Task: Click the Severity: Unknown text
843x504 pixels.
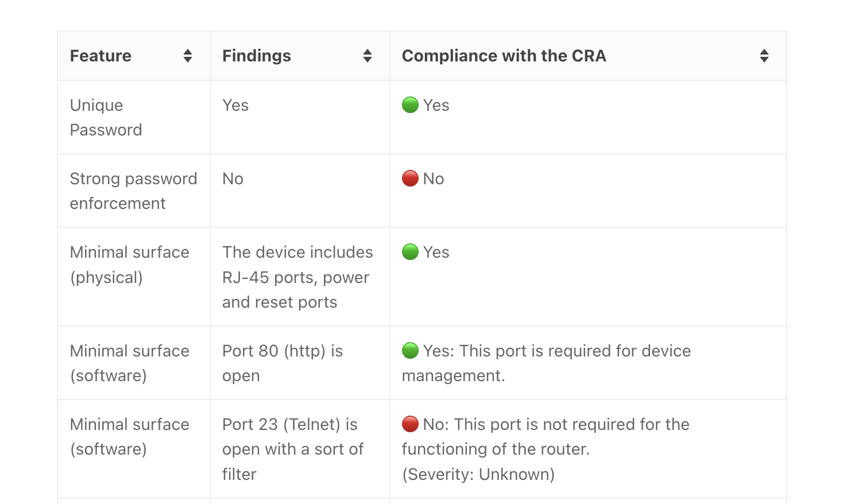Action: (x=478, y=474)
